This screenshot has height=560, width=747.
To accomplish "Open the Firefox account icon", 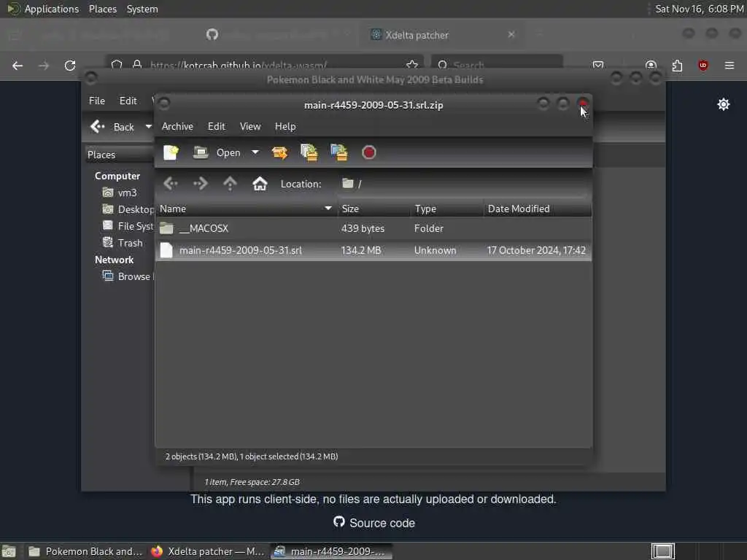I will pos(651,65).
